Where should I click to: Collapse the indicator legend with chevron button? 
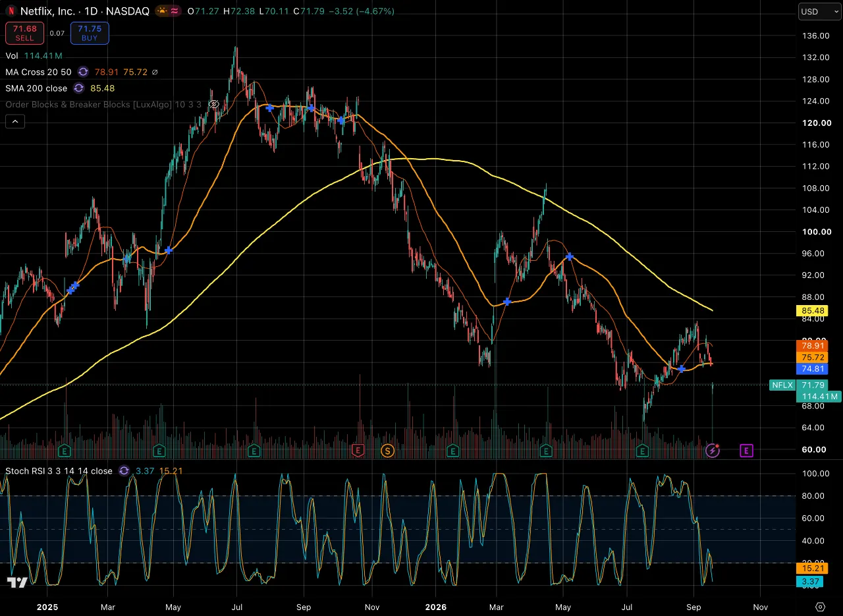click(x=14, y=121)
